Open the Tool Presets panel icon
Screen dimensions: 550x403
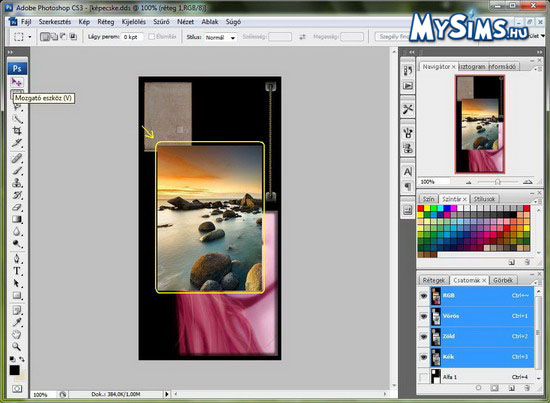pos(408,109)
